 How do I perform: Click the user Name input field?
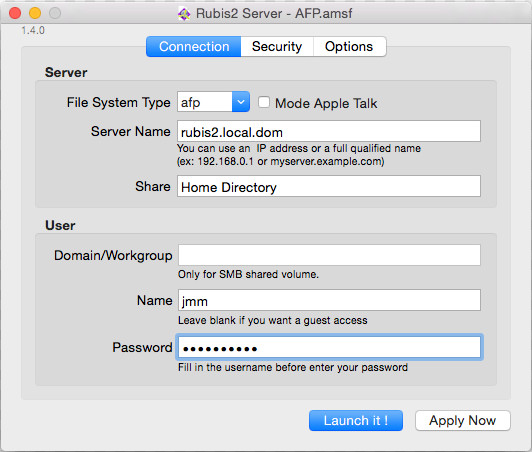[x=329, y=300]
